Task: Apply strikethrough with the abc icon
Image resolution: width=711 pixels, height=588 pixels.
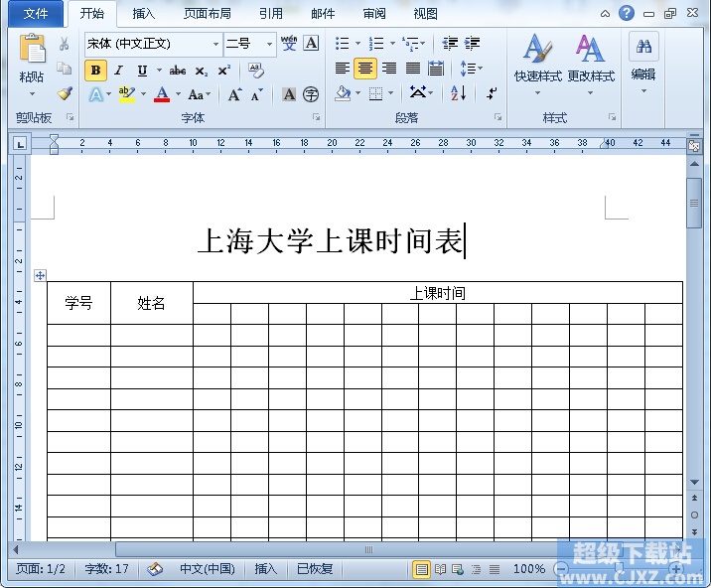Action: pos(178,71)
